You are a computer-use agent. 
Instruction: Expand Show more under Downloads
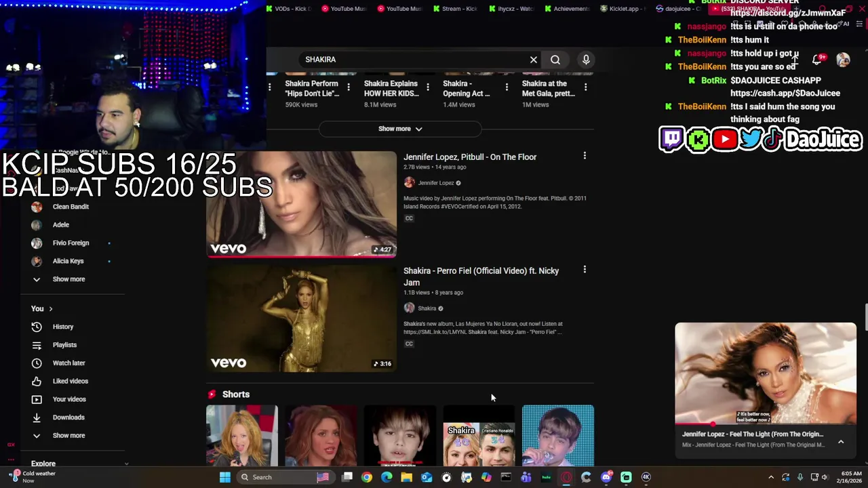[68, 436]
